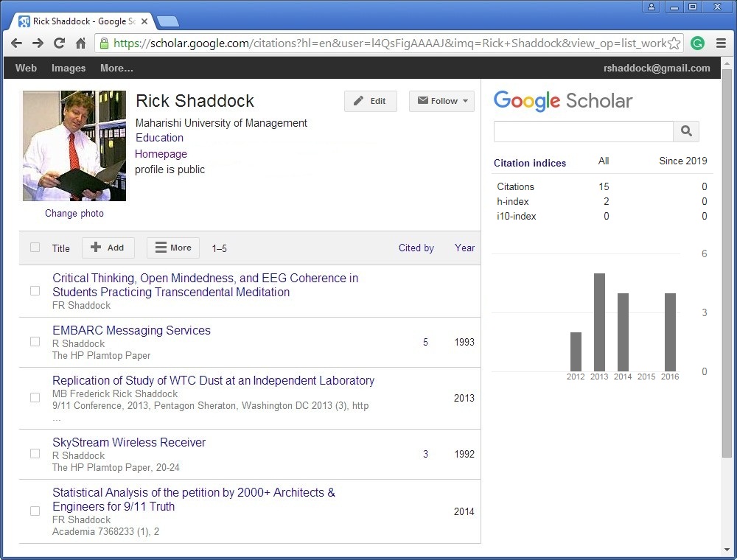Open the Follow dropdown button
Viewport: 737px width, 560px height.
[441, 101]
